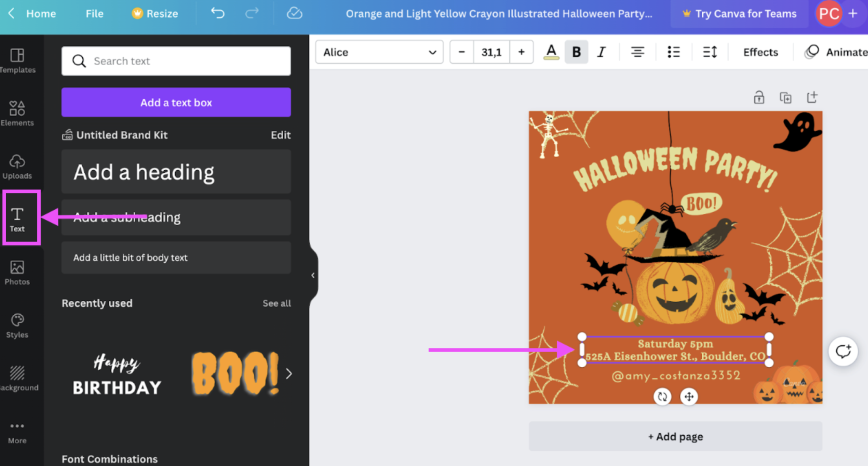Open the Elements panel
This screenshot has height=466, width=868.
(17, 113)
